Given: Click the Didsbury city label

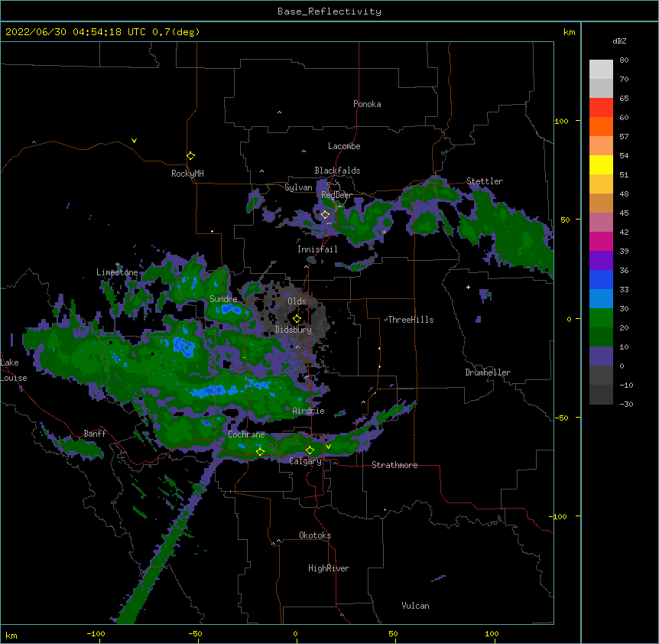Looking at the screenshot, I should click(294, 330).
